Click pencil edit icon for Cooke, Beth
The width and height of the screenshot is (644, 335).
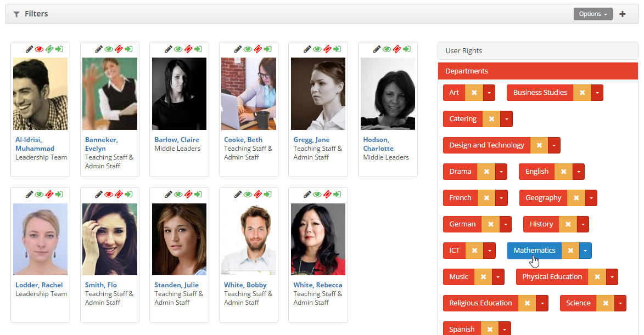[x=238, y=49]
